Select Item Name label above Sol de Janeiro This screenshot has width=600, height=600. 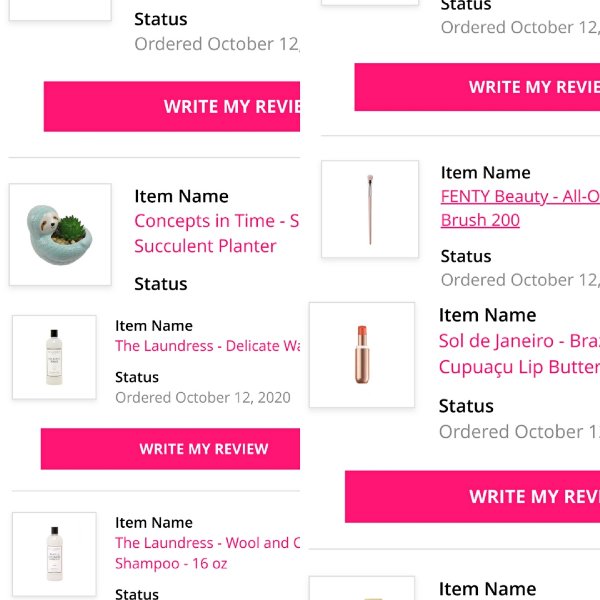[x=487, y=315]
